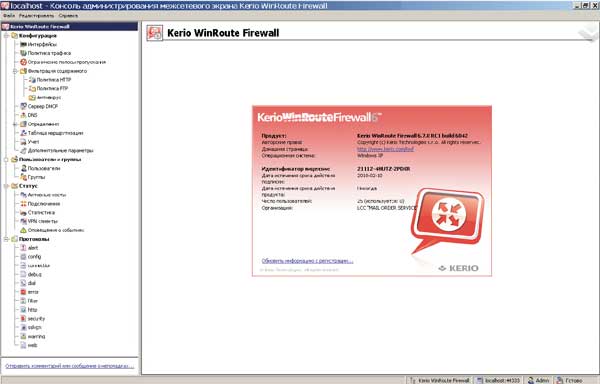Collapse the Протоколы tree branch
600x384 pixels.
coord(6,239)
